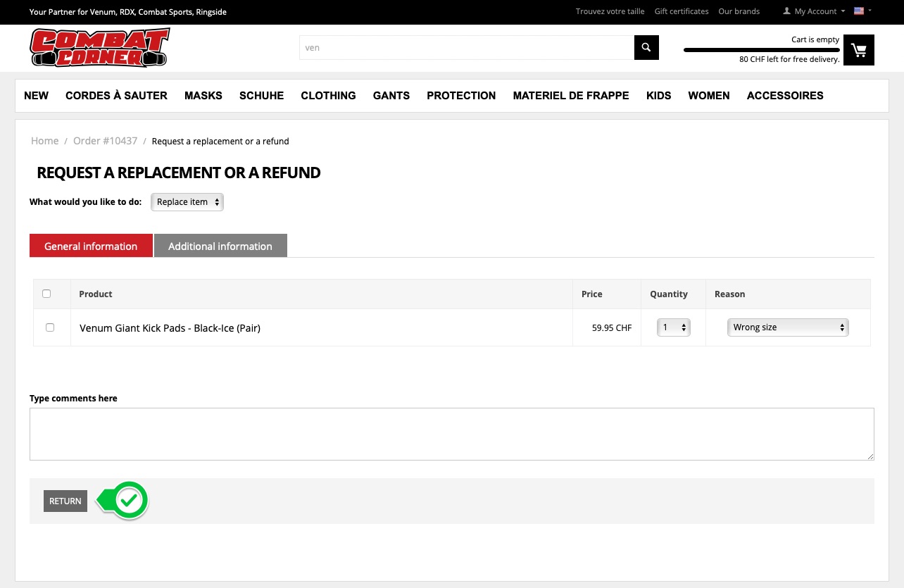Screen dimensions: 904x588
Task: Click the search field containing 'ven'
Action: pos(467,48)
